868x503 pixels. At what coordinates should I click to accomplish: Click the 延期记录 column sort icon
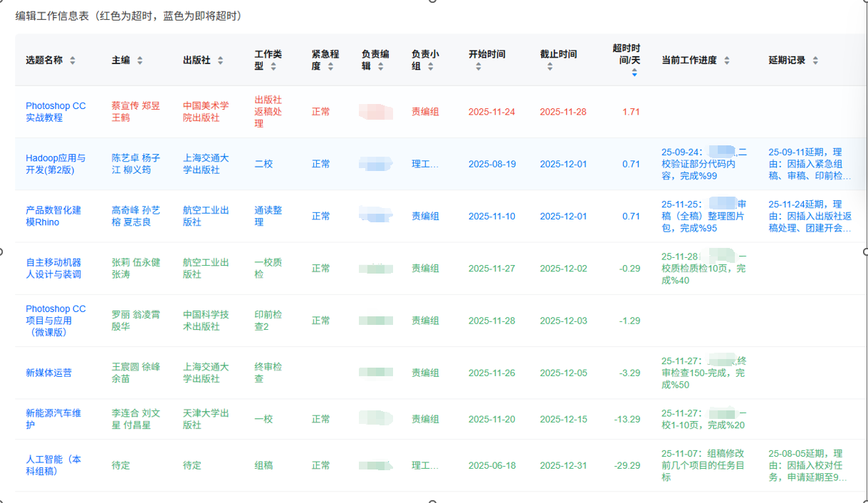click(x=815, y=61)
